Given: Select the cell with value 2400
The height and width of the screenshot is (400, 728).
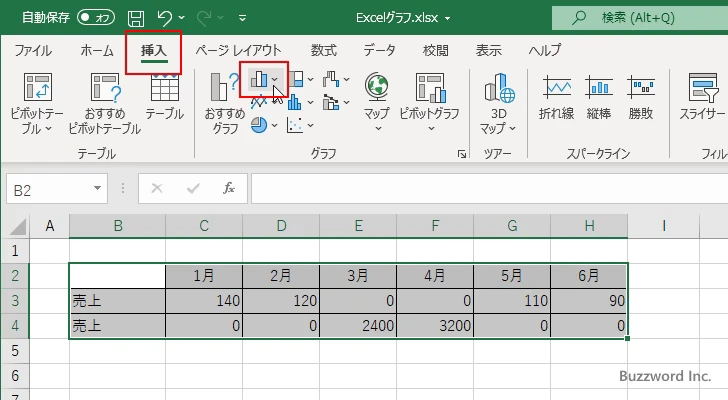Looking at the screenshot, I should [358, 326].
